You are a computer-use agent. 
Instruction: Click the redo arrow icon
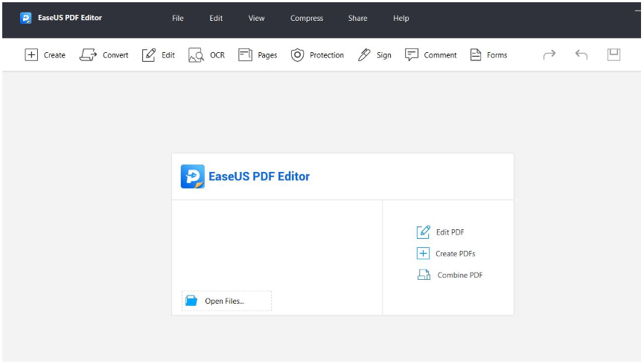(549, 54)
